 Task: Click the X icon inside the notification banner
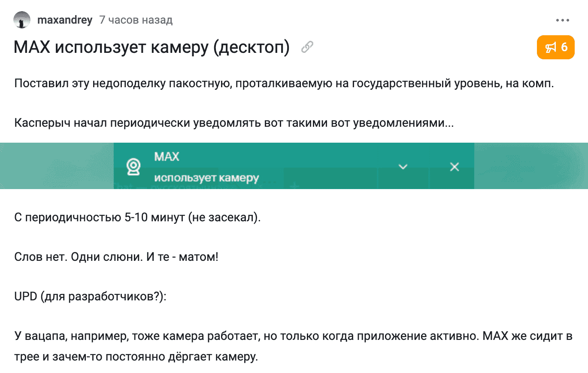(454, 167)
